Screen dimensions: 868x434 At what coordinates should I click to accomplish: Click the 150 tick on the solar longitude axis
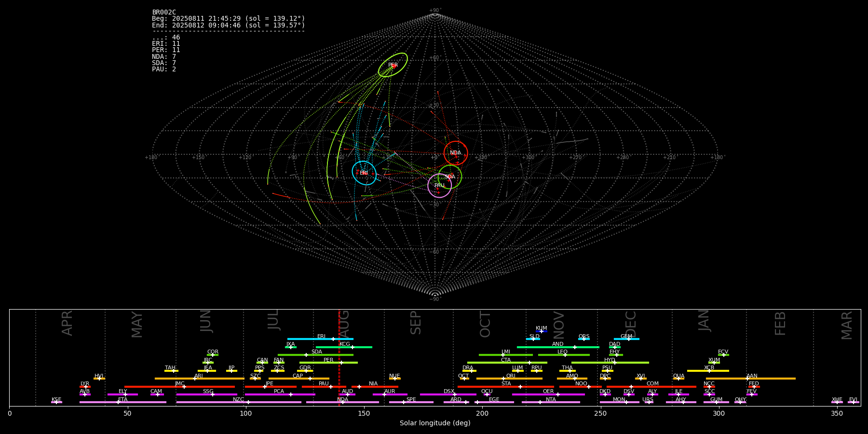[364, 414]
